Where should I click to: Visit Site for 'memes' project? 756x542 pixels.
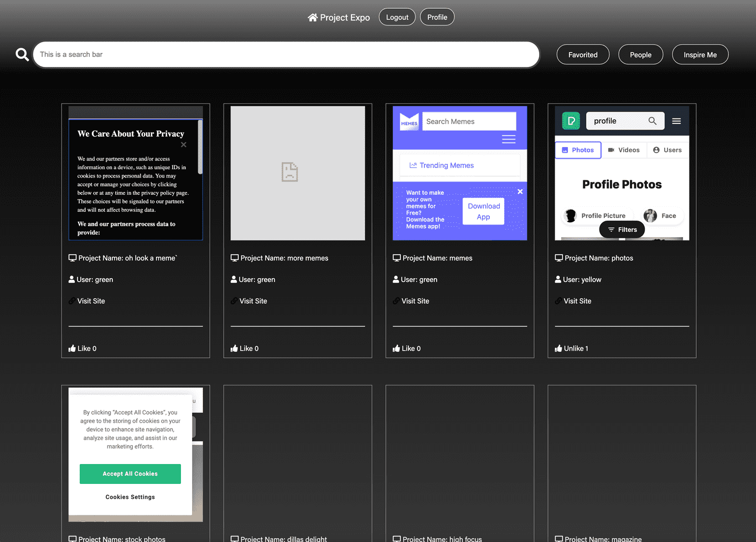tap(416, 301)
